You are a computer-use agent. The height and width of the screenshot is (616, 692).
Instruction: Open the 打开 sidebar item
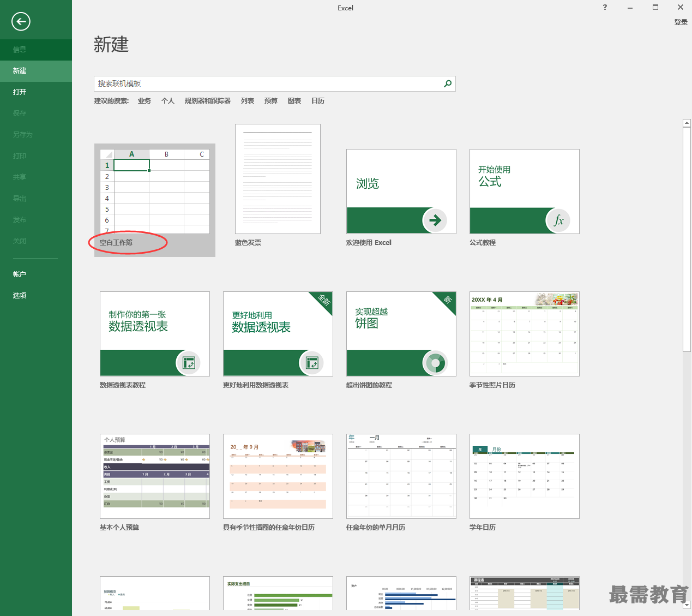pyautogui.click(x=36, y=92)
